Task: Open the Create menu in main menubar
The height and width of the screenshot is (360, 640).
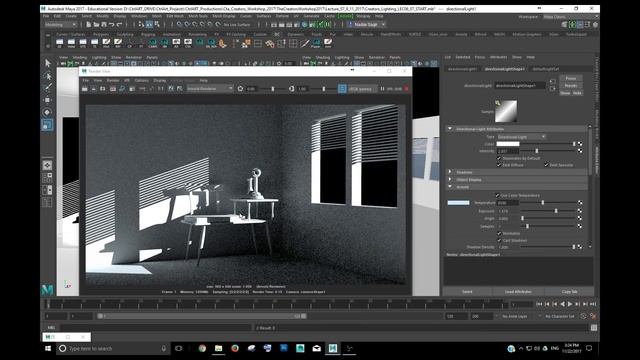Action: (x=71, y=16)
